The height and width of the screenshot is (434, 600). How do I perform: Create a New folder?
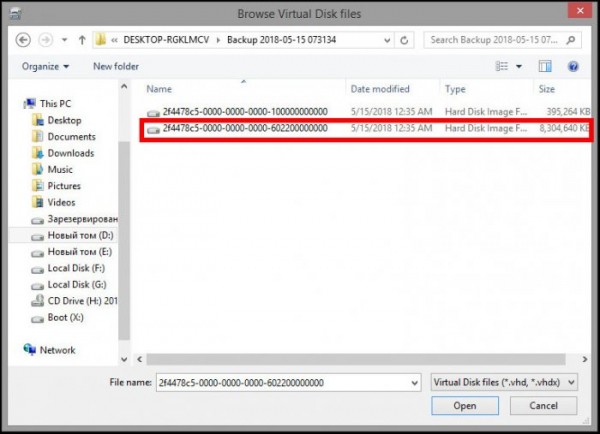click(116, 67)
